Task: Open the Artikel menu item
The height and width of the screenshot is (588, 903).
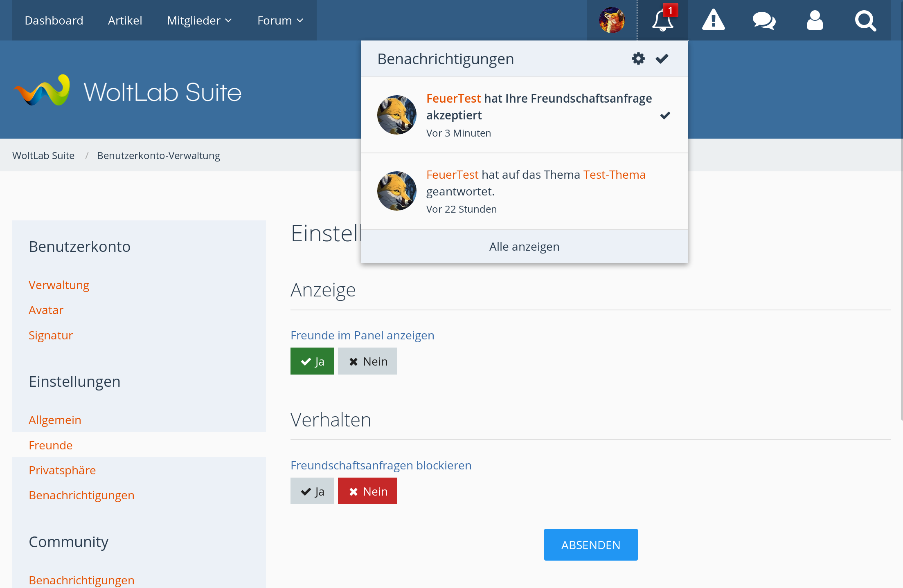Action: pyautogui.click(x=125, y=20)
